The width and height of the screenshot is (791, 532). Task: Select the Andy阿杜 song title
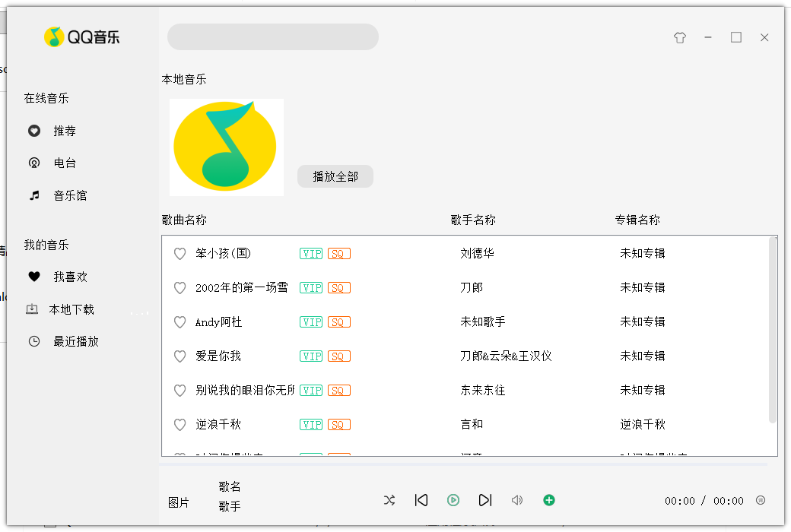point(218,321)
